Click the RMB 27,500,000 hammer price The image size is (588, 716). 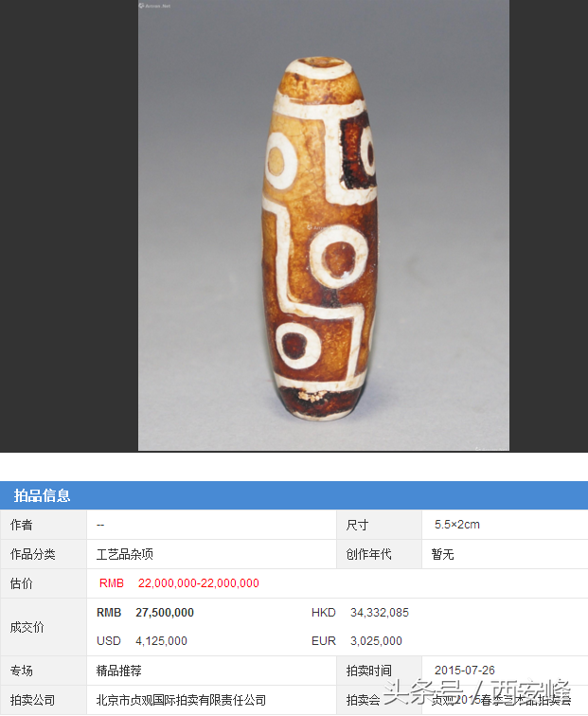[145, 613]
